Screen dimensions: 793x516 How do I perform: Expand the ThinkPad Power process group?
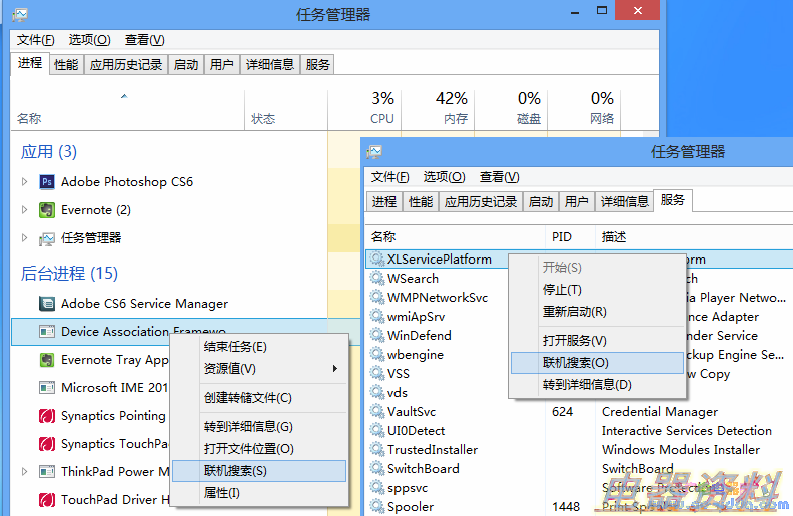(x=25, y=472)
